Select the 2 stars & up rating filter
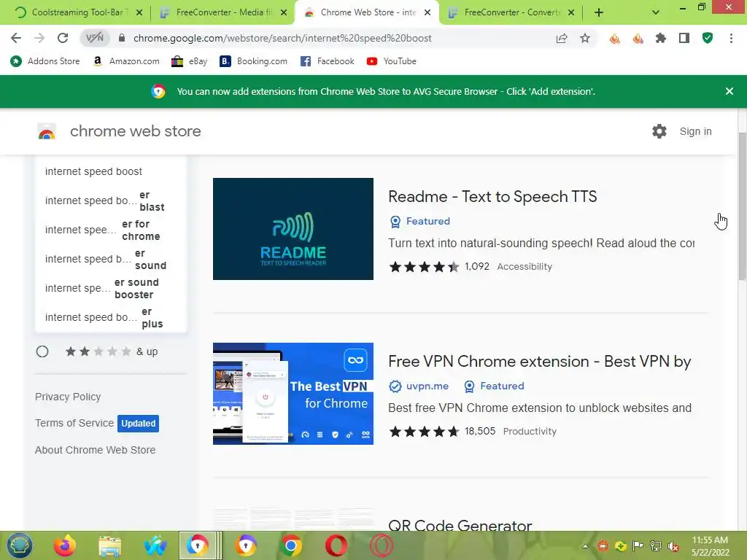This screenshot has height=560, width=747. [42, 351]
